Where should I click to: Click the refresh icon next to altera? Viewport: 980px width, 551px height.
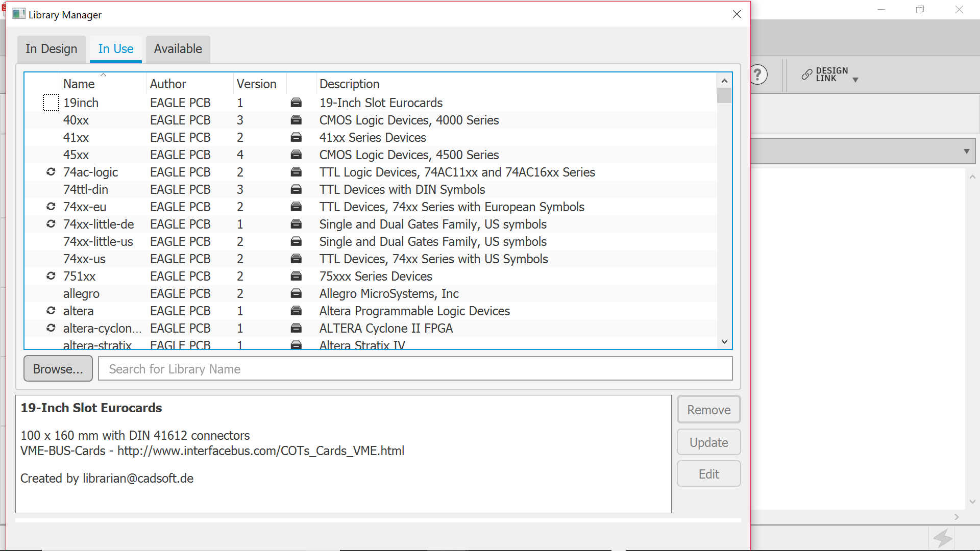point(51,311)
